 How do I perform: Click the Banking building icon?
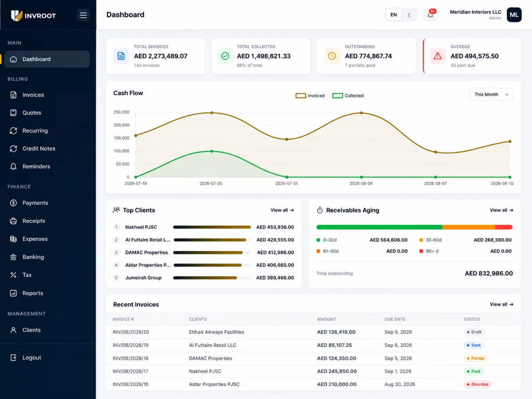pyautogui.click(x=13, y=257)
